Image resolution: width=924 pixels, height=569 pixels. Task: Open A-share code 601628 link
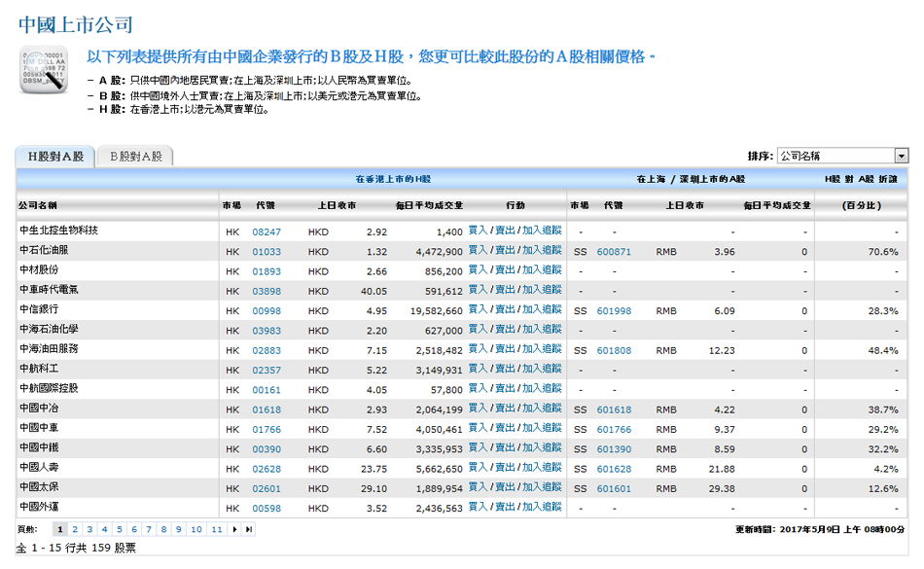pyautogui.click(x=614, y=469)
